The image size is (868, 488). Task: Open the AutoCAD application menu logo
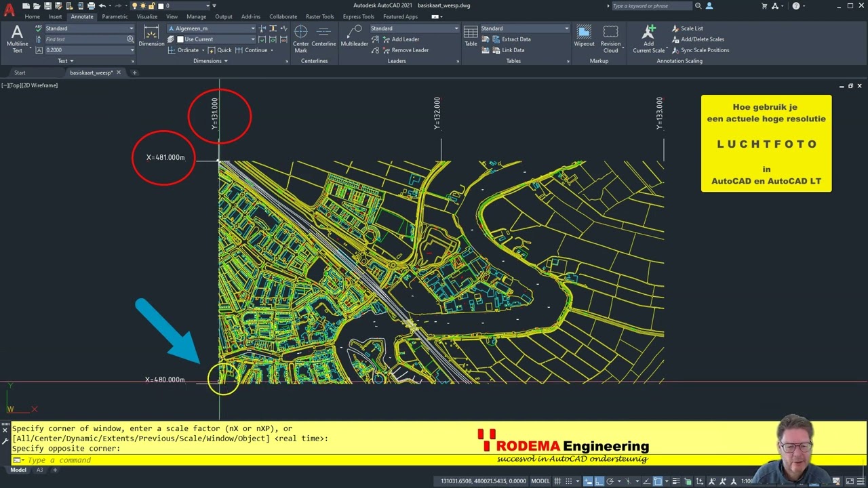point(9,9)
